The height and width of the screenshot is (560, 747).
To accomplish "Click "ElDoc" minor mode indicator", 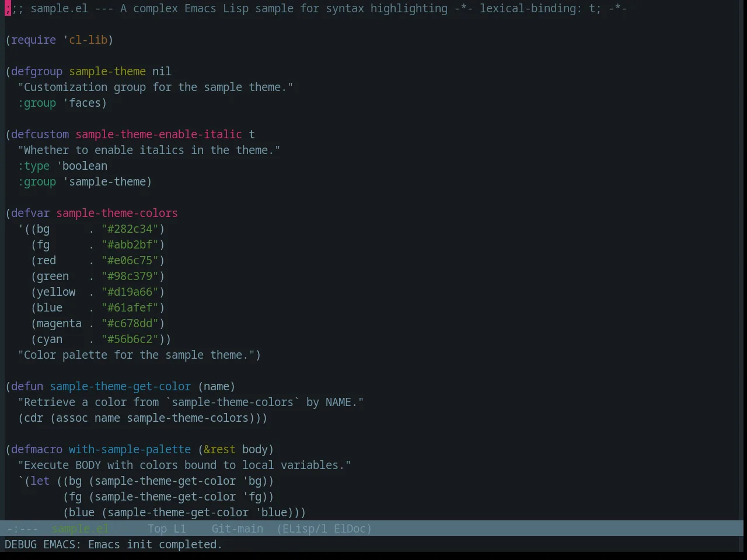I will pyautogui.click(x=350, y=528).
